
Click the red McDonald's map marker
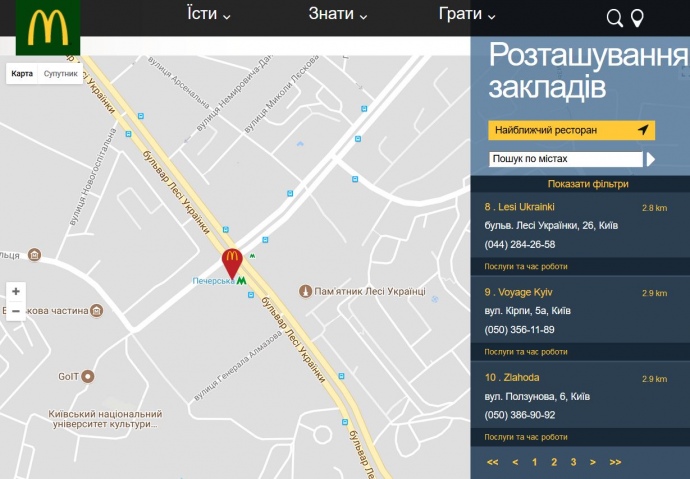[x=232, y=261]
